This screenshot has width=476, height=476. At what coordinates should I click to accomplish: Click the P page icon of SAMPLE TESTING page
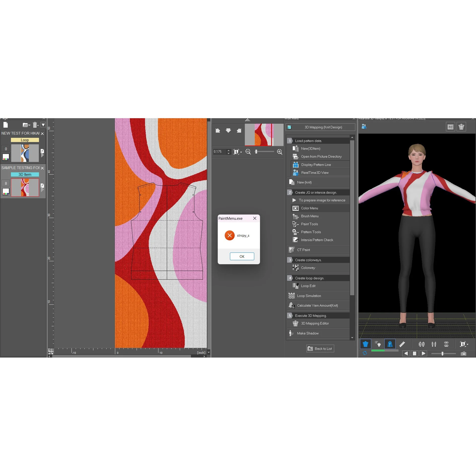click(42, 185)
